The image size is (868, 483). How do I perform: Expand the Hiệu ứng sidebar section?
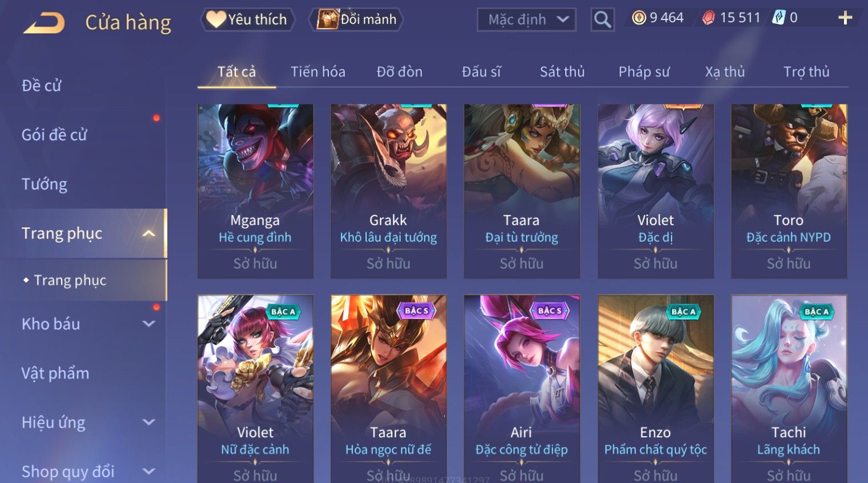coord(148,422)
